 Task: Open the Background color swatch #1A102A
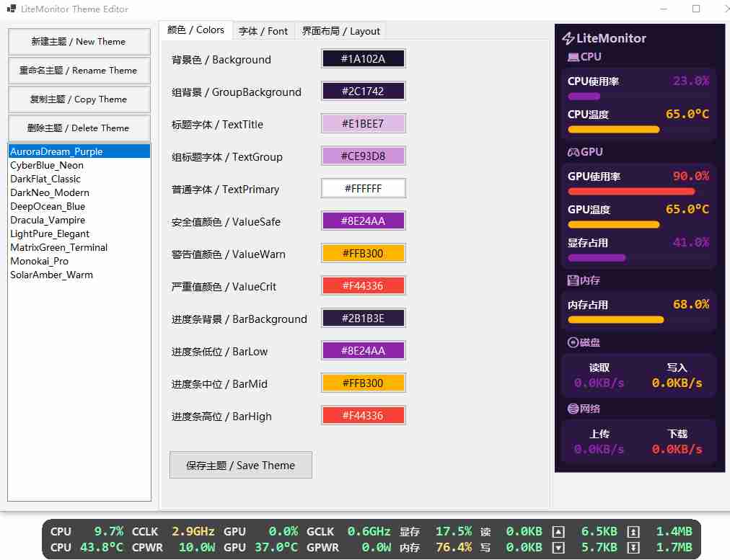point(363,58)
